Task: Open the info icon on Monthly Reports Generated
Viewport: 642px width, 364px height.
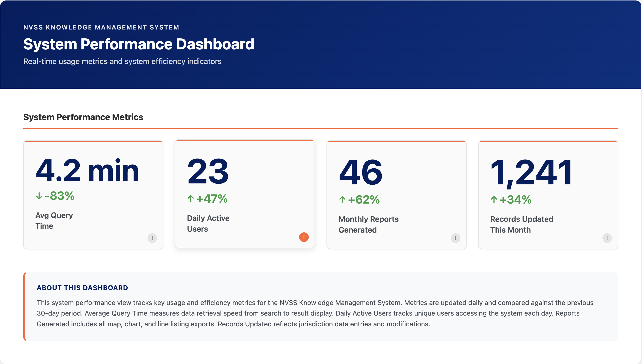Action: tap(455, 238)
